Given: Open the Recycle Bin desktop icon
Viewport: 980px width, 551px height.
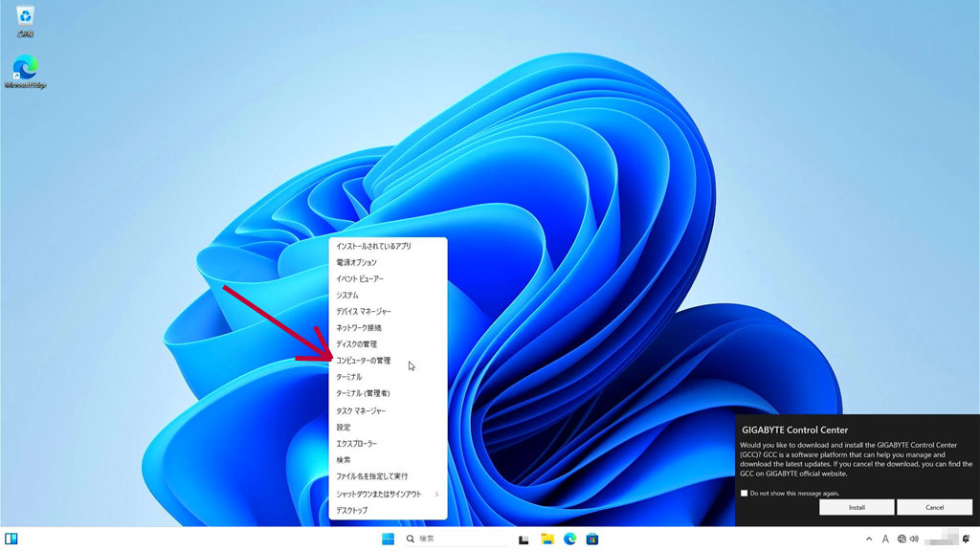Looking at the screenshot, I should tap(25, 16).
